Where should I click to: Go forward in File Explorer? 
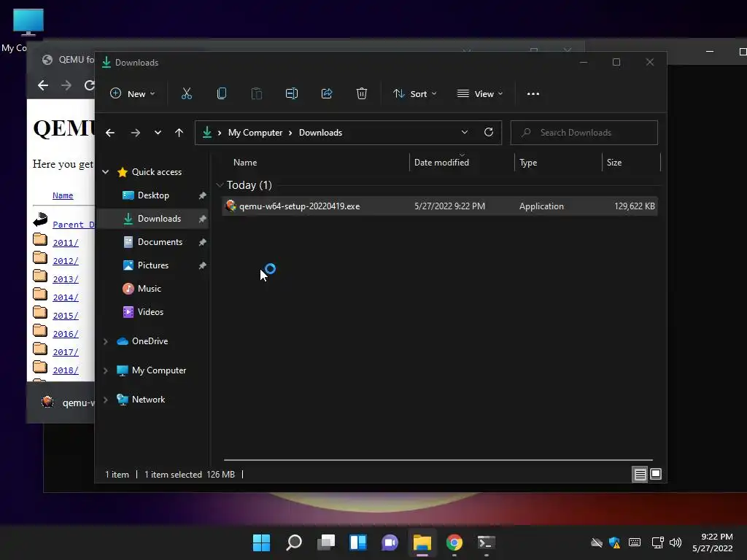[x=135, y=133]
